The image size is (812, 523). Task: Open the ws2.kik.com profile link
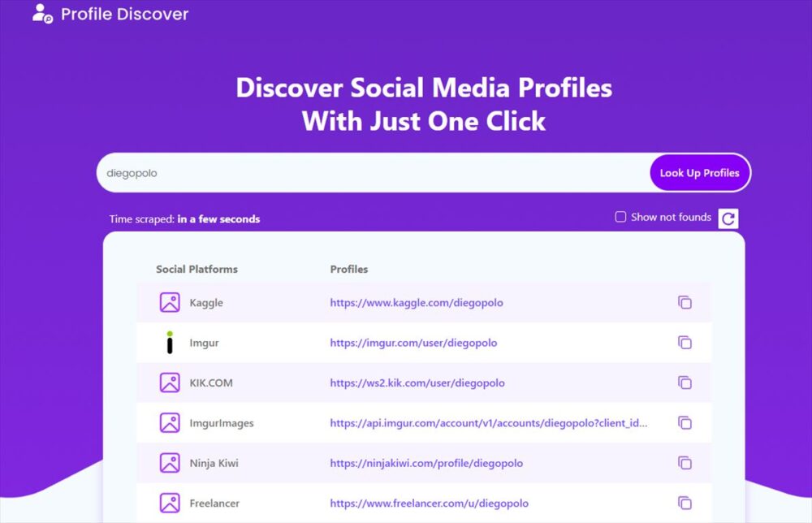click(x=417, y=383)
